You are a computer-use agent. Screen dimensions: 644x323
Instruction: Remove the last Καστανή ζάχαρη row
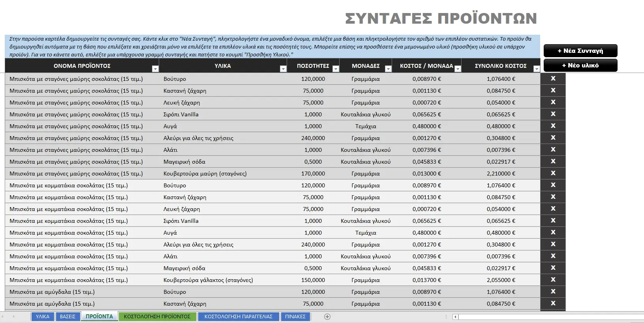[x=553, y=303]
